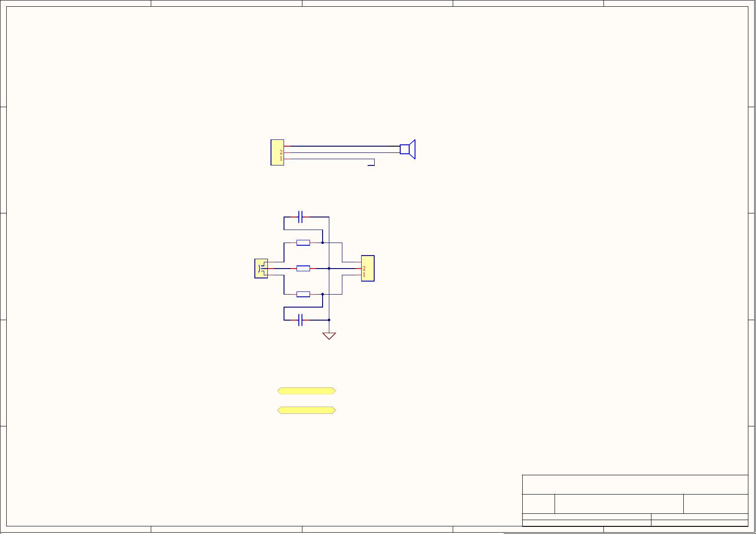The image size is (756, 534).
Task: Select the lower yellow port symbol
Action: (306, 410)
